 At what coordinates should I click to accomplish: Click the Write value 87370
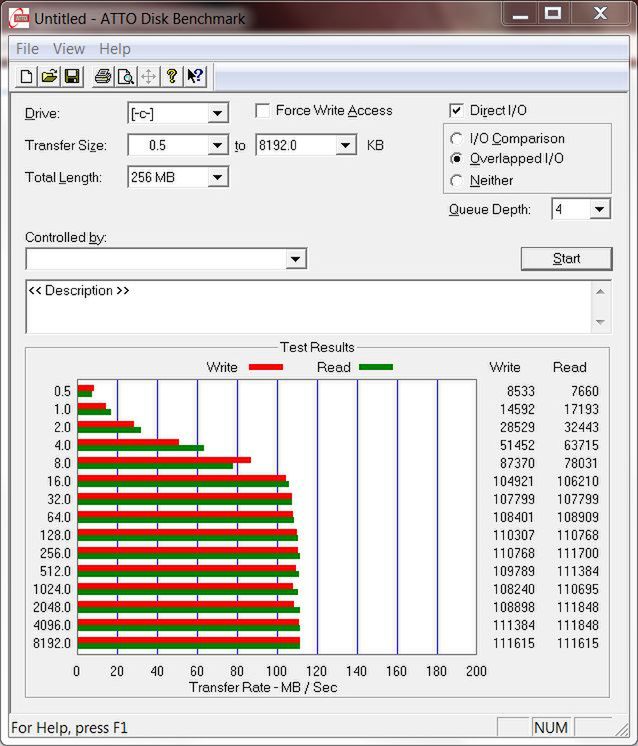click(x=517, y=463)
